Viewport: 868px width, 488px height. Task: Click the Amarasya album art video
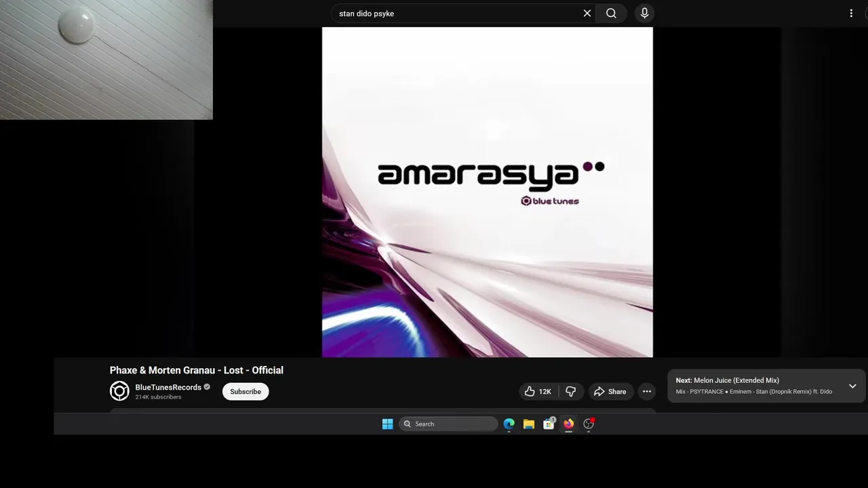(x=487, y=192)
